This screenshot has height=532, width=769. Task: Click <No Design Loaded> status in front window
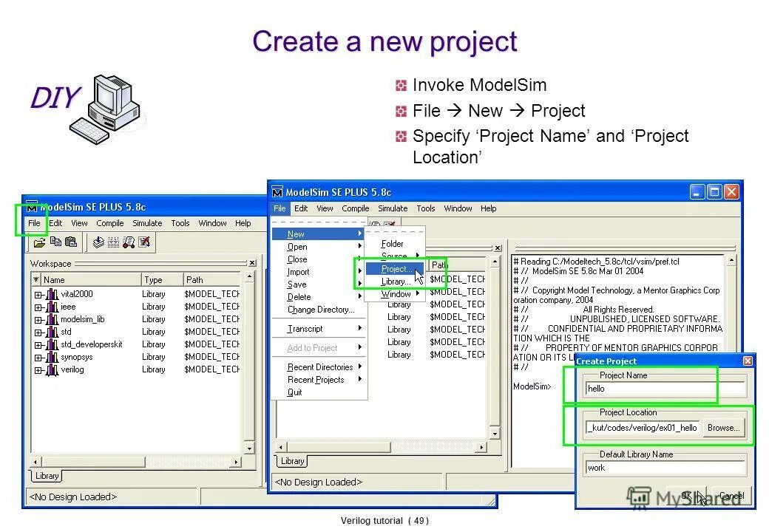pyautogui.click(x=318, y=482)
